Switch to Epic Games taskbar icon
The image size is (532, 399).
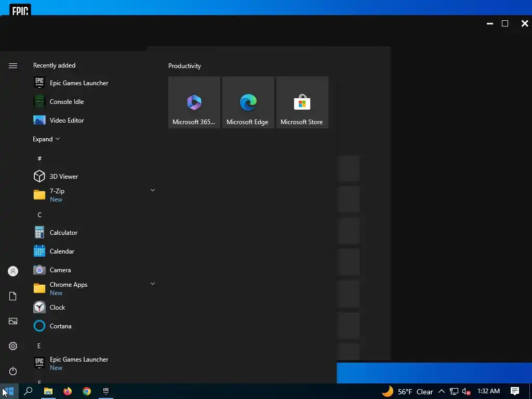click(x=106, y=391)
